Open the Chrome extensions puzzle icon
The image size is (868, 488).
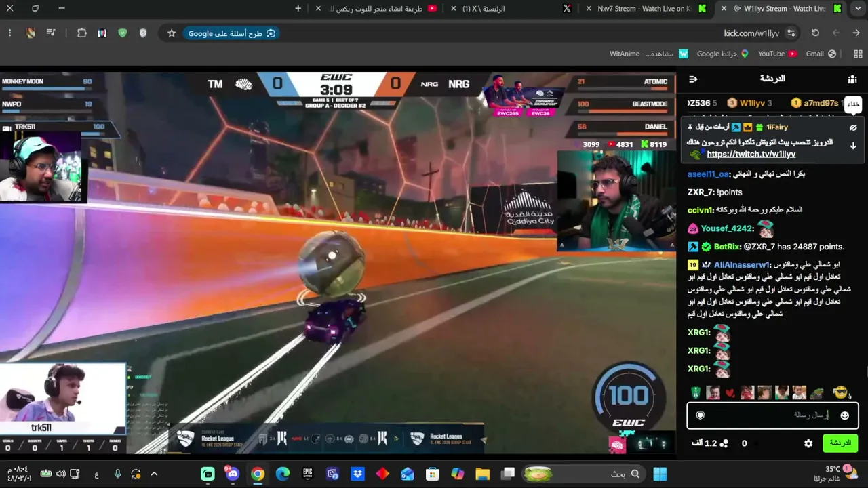[82, 33]
